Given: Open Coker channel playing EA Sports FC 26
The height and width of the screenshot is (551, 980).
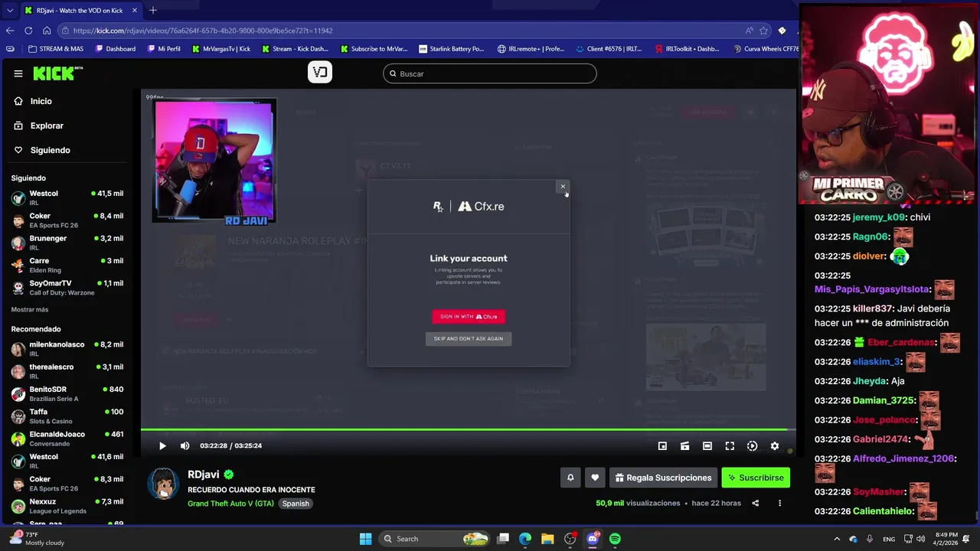Looking at the screenshot, I should point(67,220).
